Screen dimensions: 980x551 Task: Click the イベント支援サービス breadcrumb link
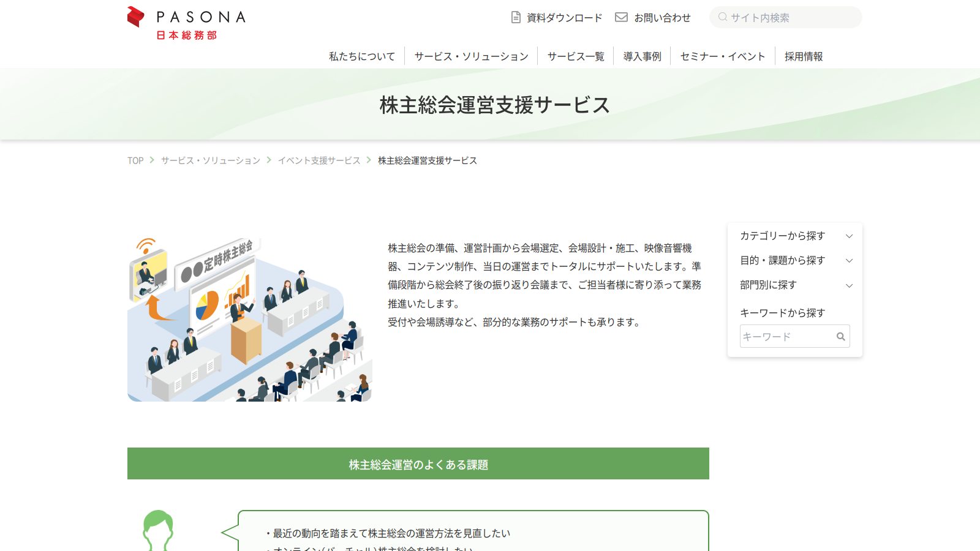[319, 160]
